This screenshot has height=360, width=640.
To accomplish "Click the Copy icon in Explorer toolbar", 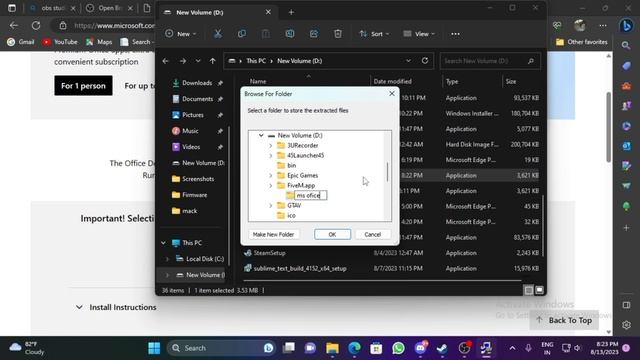I will coord(242,34).
